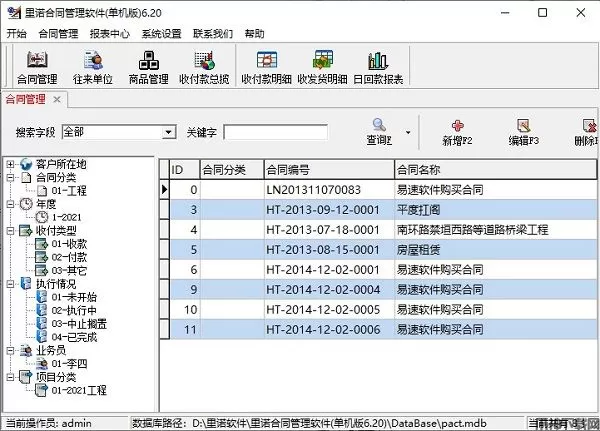Viewport: 600px width, 431px height.
Task: Click the 1-2021 clock icon
Action: [x=41, y=217]
